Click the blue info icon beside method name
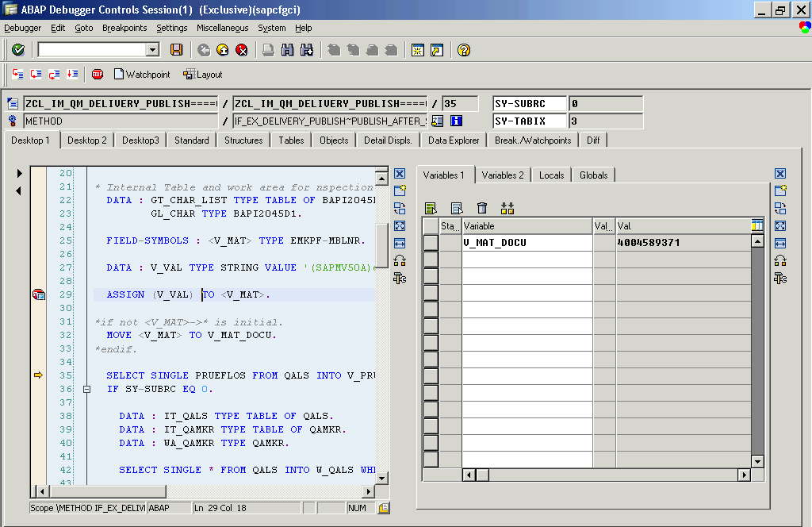The image size is (812, 527). (456, 121)
